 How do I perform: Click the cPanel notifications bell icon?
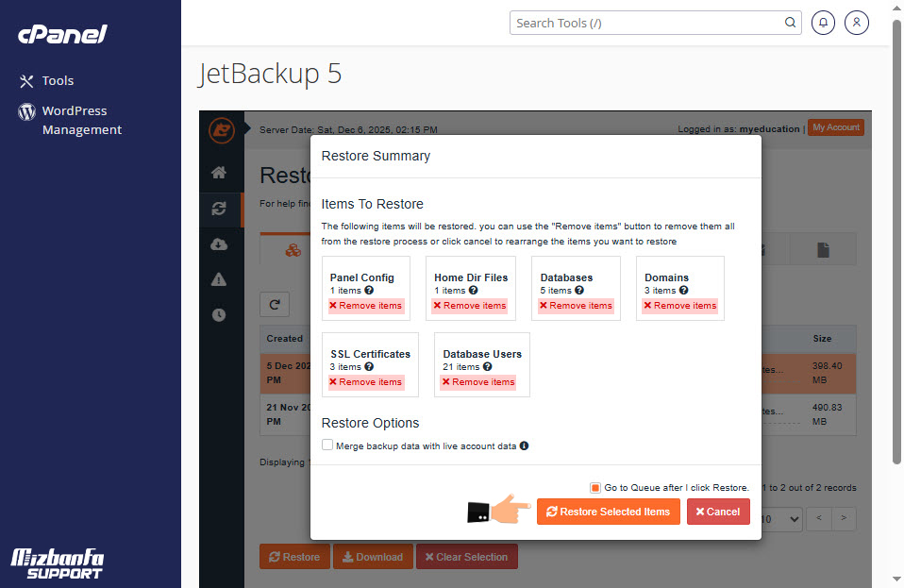coord(823,23)
